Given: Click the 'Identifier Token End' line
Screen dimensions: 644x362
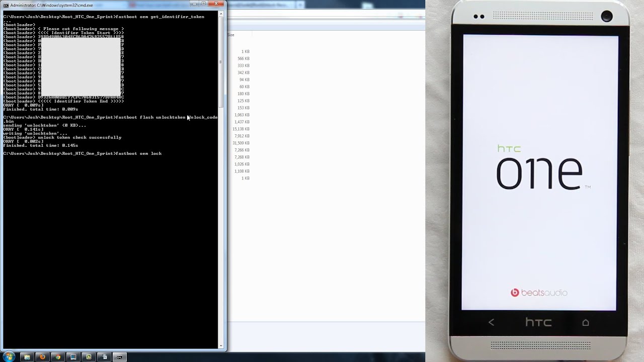Looking at the screenshot, I should [x=63, y=101].
